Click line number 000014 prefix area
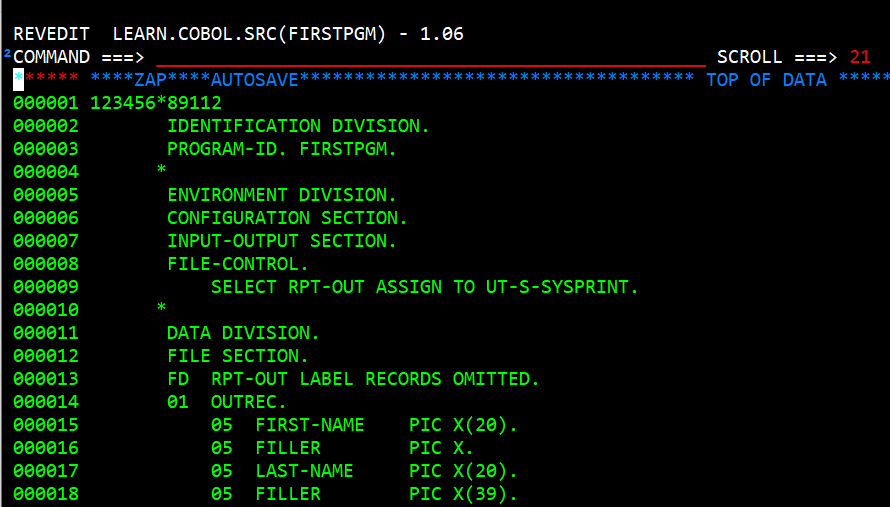 pos(45,402)
